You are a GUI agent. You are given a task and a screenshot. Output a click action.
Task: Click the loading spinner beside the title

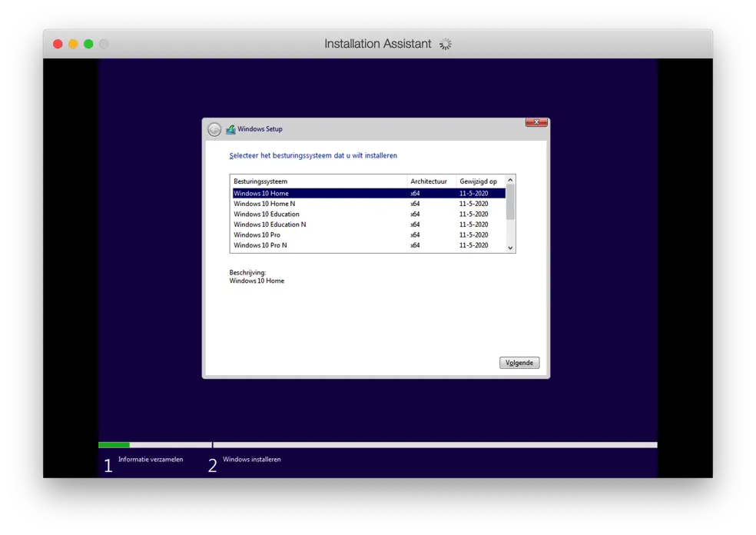(x=446, y=45)
